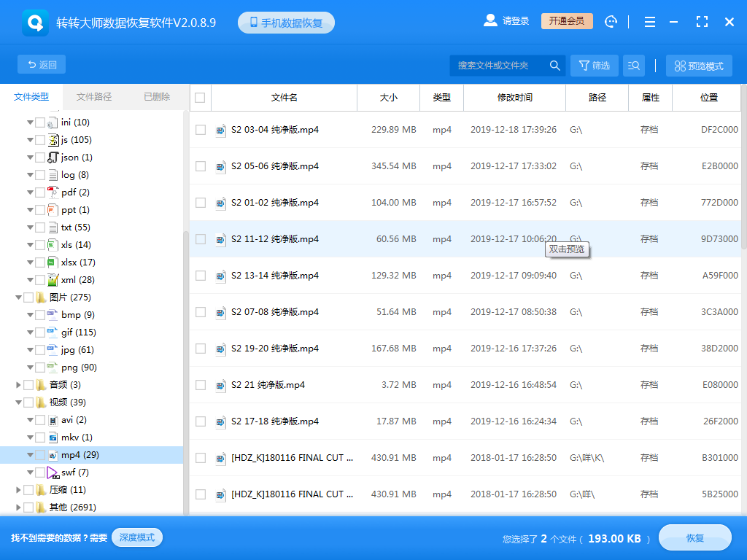Expand the 压缩 (11) tree node
747x560 pixels.
(18, 489)
